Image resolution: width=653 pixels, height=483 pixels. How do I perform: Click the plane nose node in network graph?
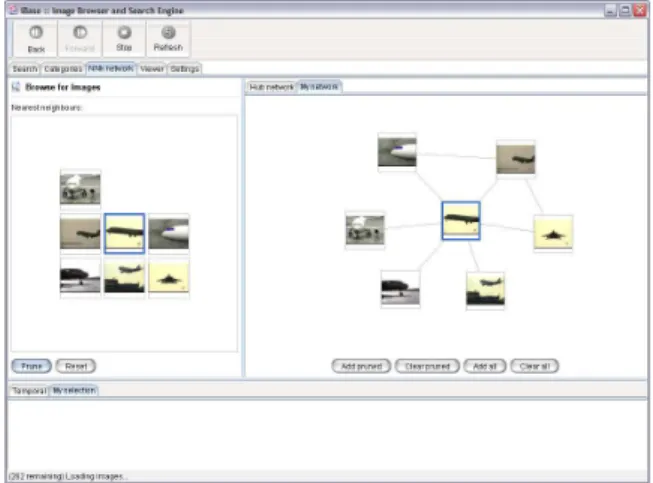[397, 152]
